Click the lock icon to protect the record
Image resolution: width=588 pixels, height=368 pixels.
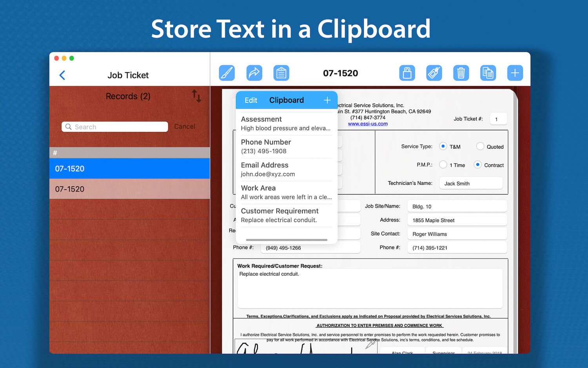tap(407, 73)
